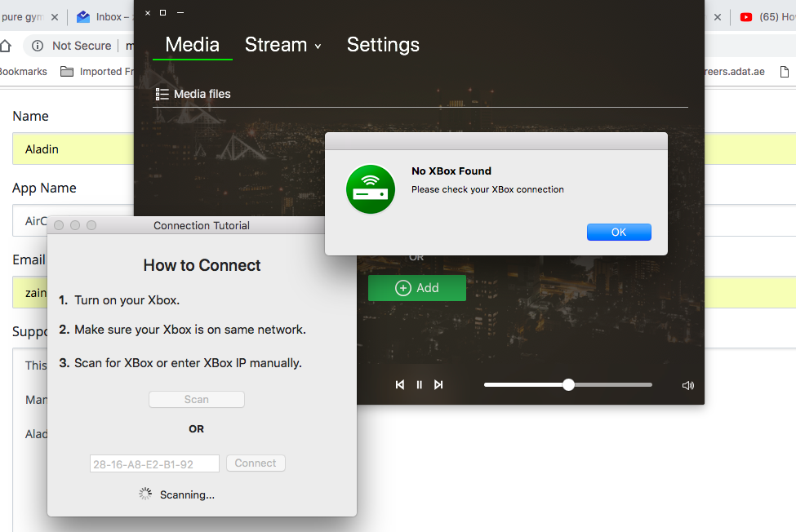Viewport: 796px width, 532px height.
Task: Click the Xbox IP address input field
Action: 154,463
